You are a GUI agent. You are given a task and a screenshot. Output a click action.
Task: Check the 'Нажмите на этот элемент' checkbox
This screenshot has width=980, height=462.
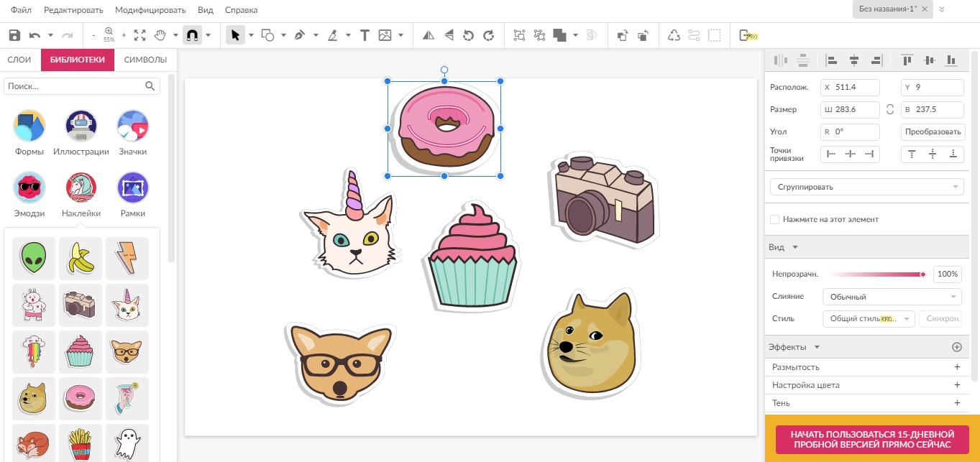pos(774,219)
